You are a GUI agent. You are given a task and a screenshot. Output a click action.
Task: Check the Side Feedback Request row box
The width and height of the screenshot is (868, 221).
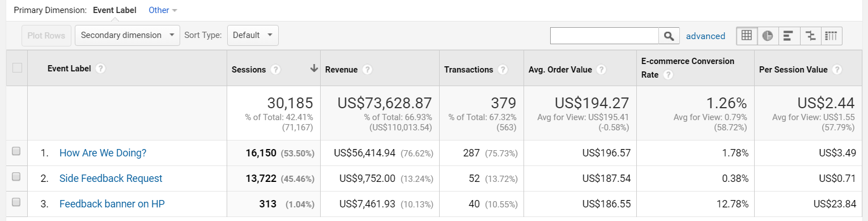(x=16, y=177)
